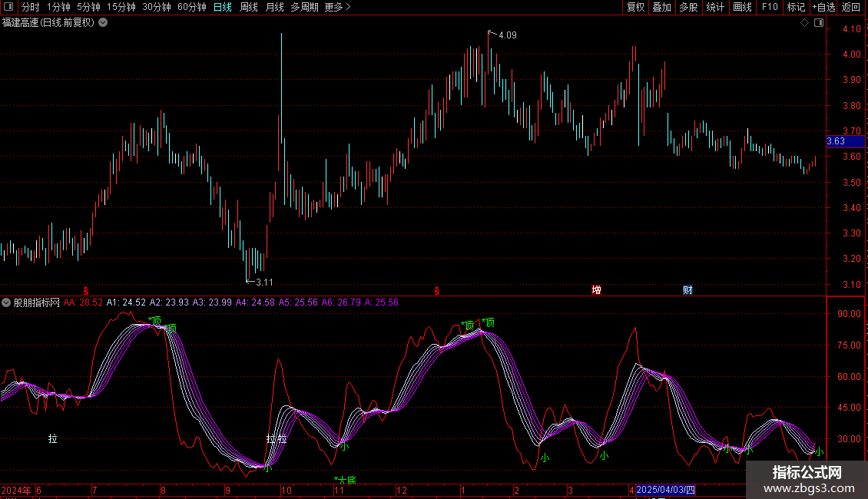Click the 90.00 indicator axis label
868x499 pixels.
tap(849, 314)
